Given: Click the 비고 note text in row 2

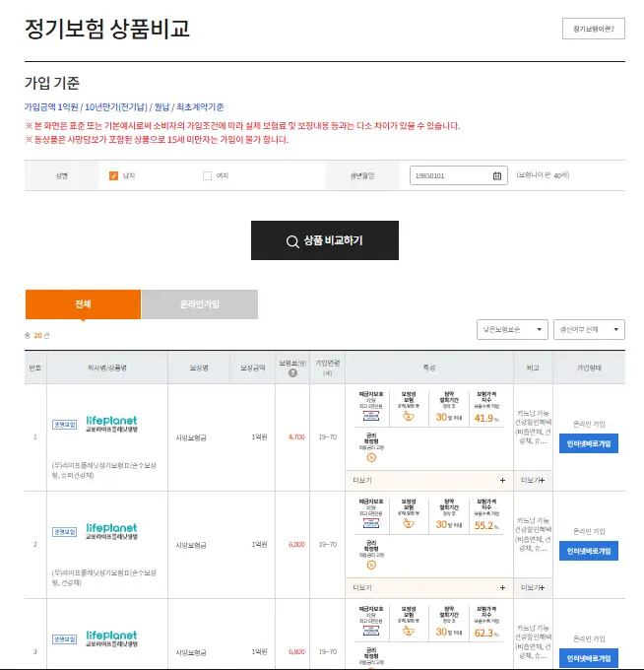Looking at the screenshot, I should tap(533, 534).
